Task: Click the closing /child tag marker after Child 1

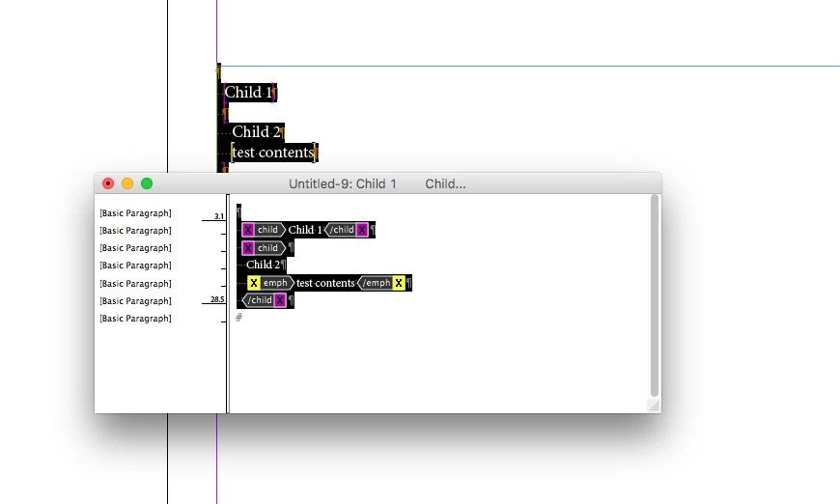Action: coord(347,230)
